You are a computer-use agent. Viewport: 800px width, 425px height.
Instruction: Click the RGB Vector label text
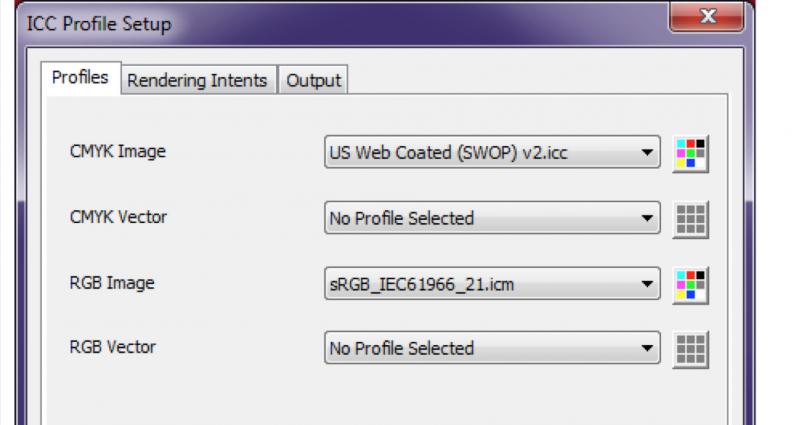coord(113,347)
